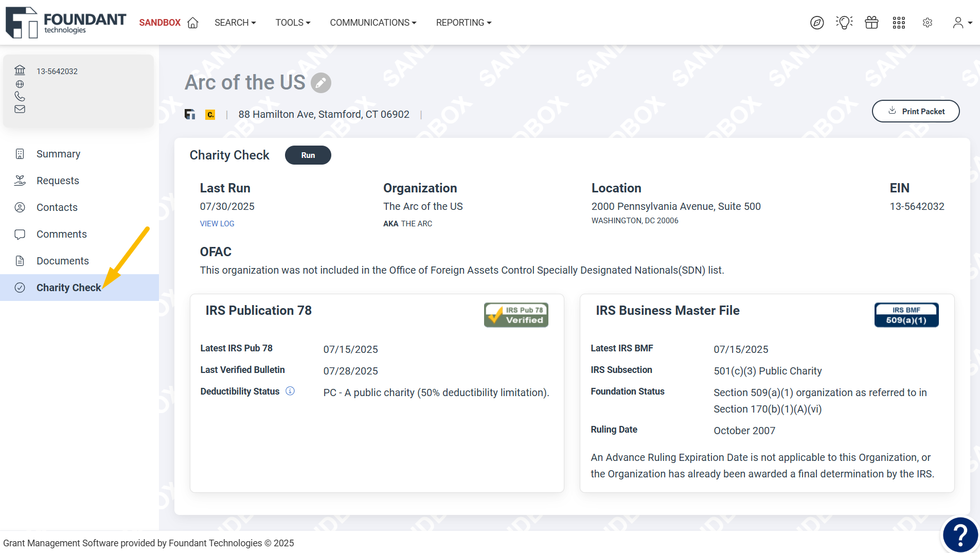Click PC - A public charity deductibility text
Viewport: 980px width, 553px height.
(x=436, y=393)
